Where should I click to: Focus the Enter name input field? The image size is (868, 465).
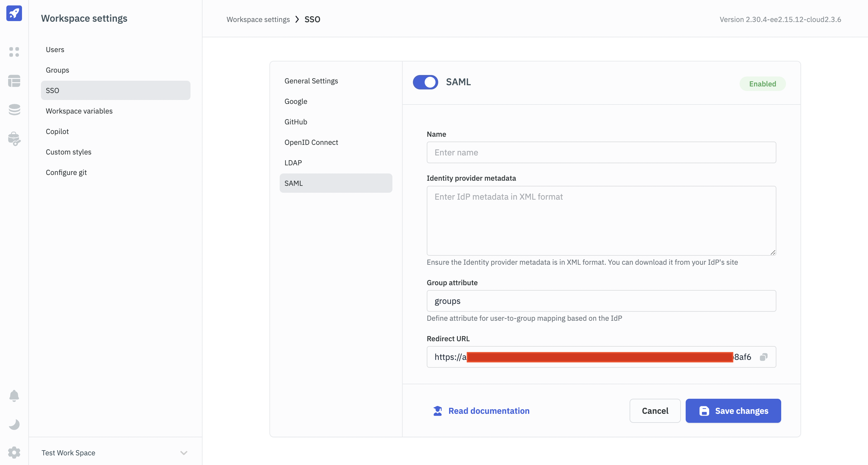tap(601, 152)
